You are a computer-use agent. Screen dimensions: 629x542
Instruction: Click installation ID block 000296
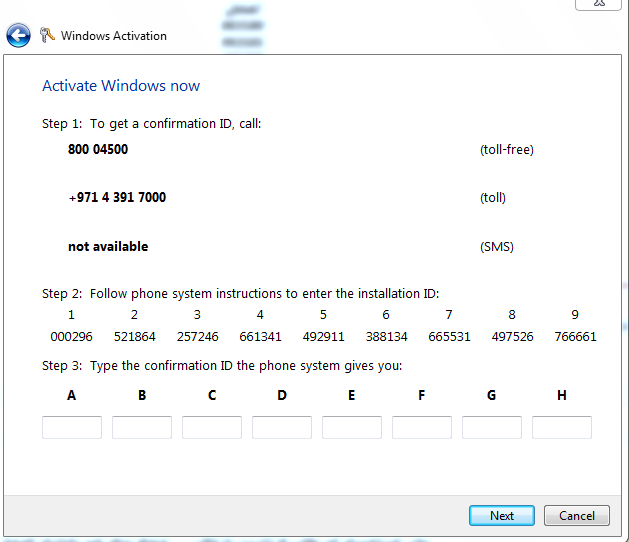(71, 336)
